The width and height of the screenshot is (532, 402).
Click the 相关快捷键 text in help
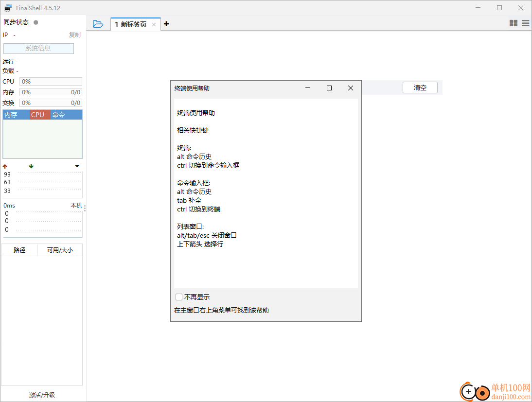[193, 130]
